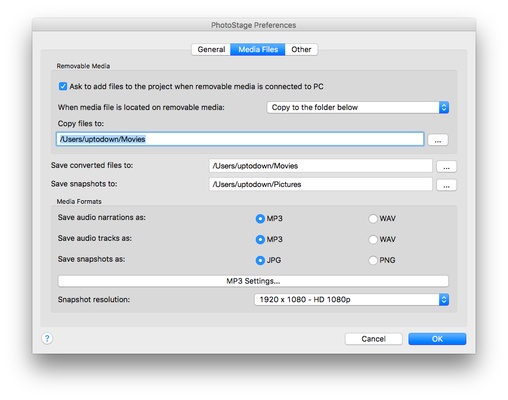Uncheck Ask to add files when removable media connected
The image size is (508, 400).
(63, 86)
